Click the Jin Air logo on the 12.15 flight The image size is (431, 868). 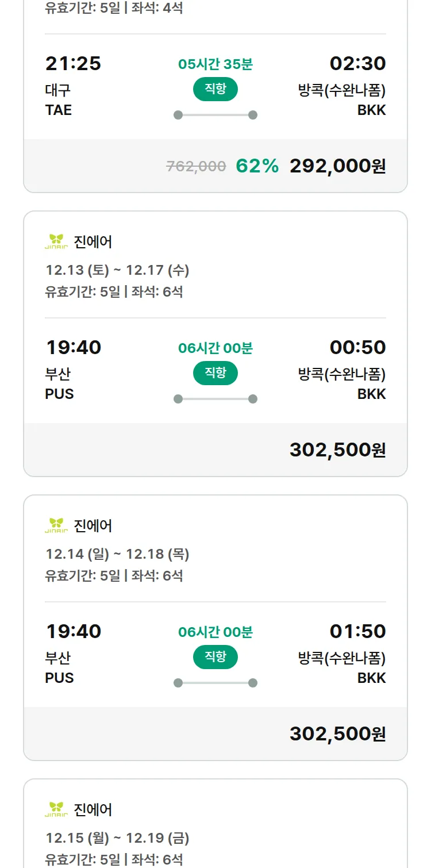pyautogui.click(x=56, y=810)
